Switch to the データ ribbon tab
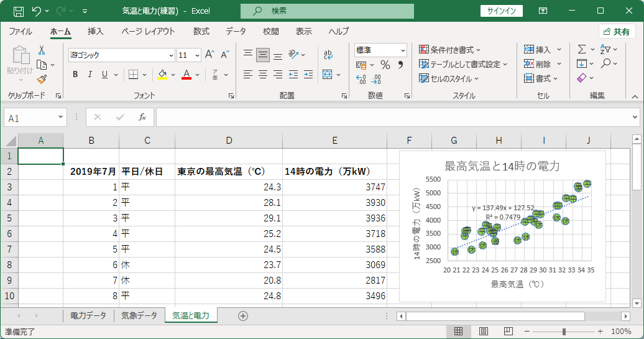Image resolution: width=644 pixels, height=339 pixels. [236, 32]
